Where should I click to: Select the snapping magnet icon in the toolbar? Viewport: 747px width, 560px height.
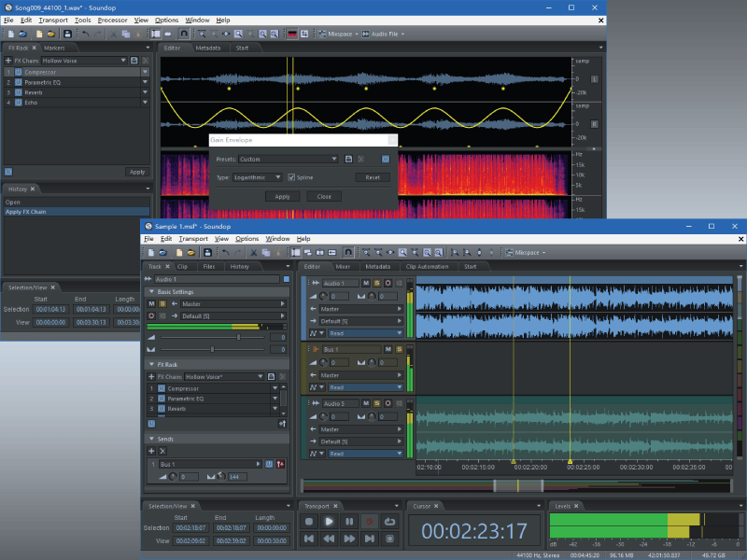[x=347, y=252]
